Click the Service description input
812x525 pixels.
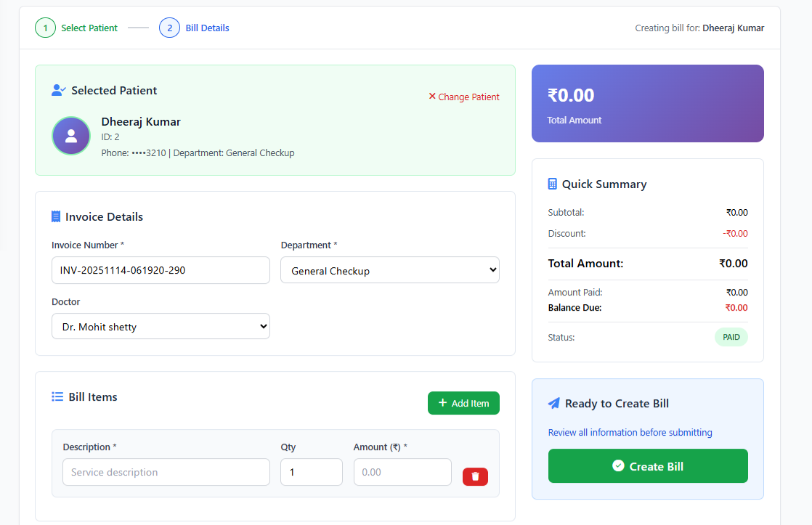(x=166, y=472)
